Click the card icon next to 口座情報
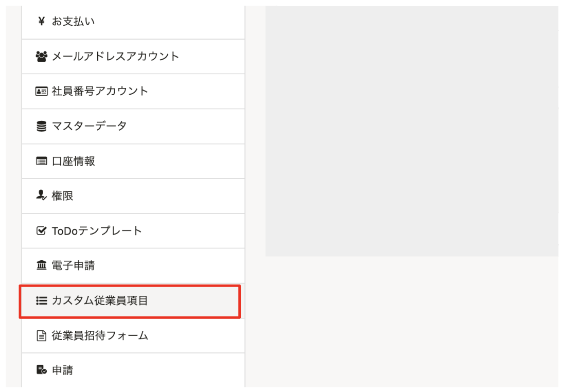 (42, 162)
